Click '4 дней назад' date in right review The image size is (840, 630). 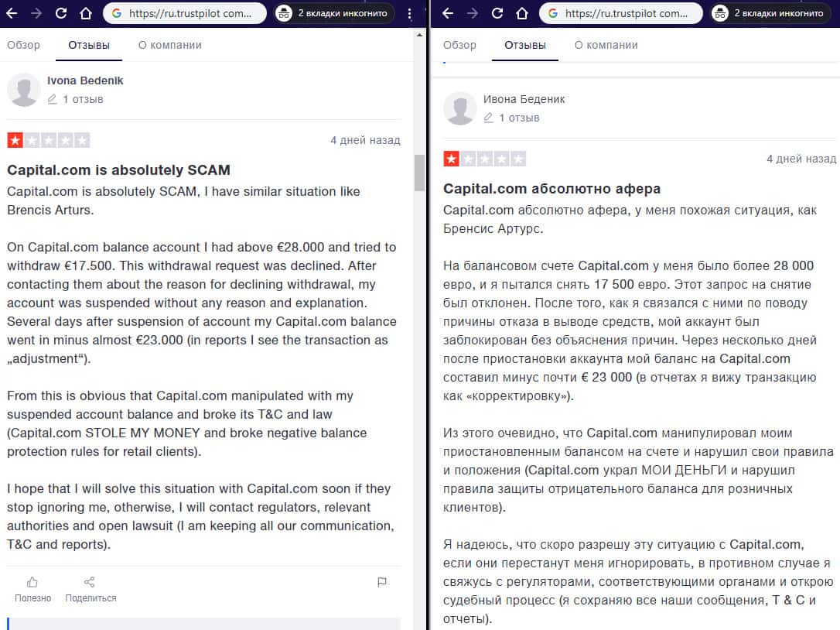point(801,159)
